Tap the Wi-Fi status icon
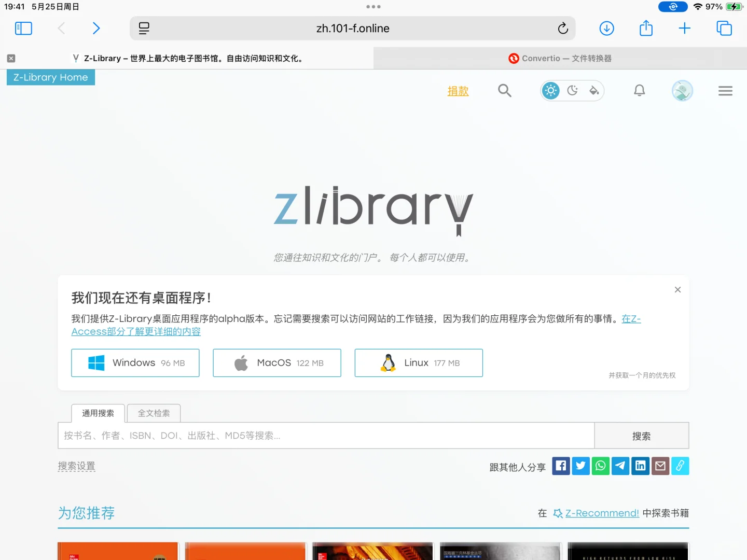Viewport: 747px width, 560px height. 698,7
